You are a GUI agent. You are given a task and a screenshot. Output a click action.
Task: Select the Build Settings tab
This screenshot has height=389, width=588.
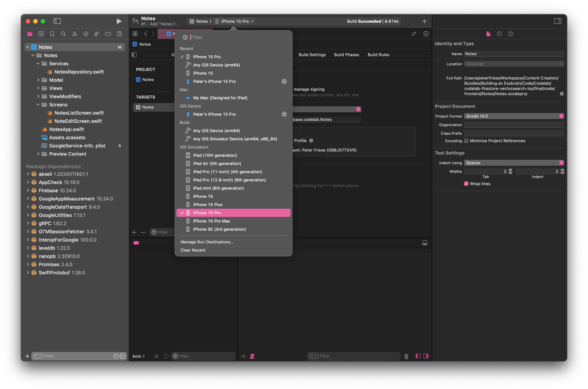click(x=312, y=54)
